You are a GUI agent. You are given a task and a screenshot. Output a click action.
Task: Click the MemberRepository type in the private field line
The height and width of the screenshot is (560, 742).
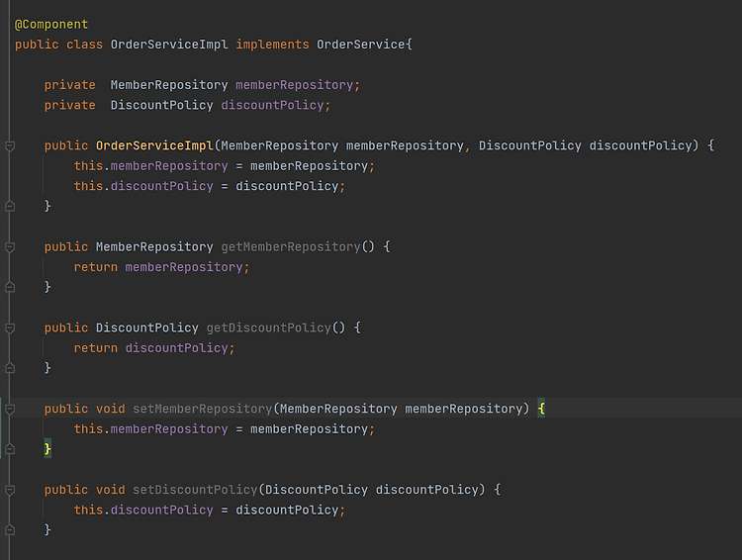pyautogui.click(x=169, y=85)
